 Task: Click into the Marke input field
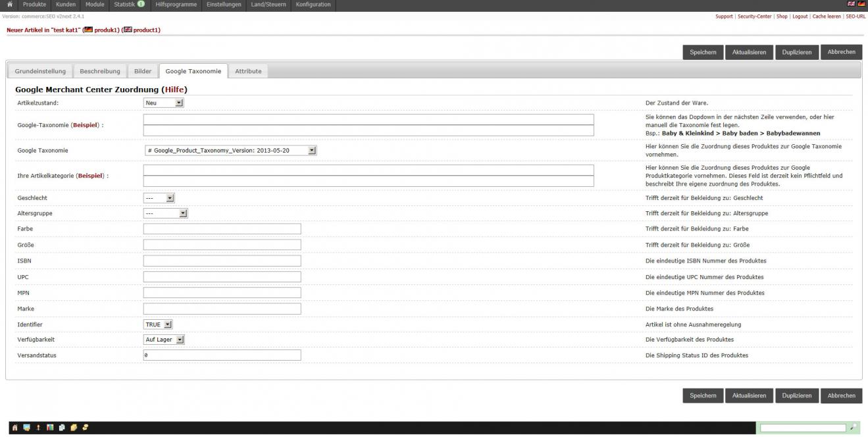click(x=222, y=309)
